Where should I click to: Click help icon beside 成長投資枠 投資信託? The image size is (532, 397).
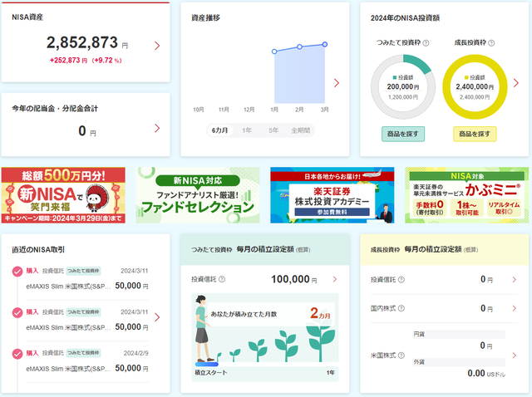(401, 279)
